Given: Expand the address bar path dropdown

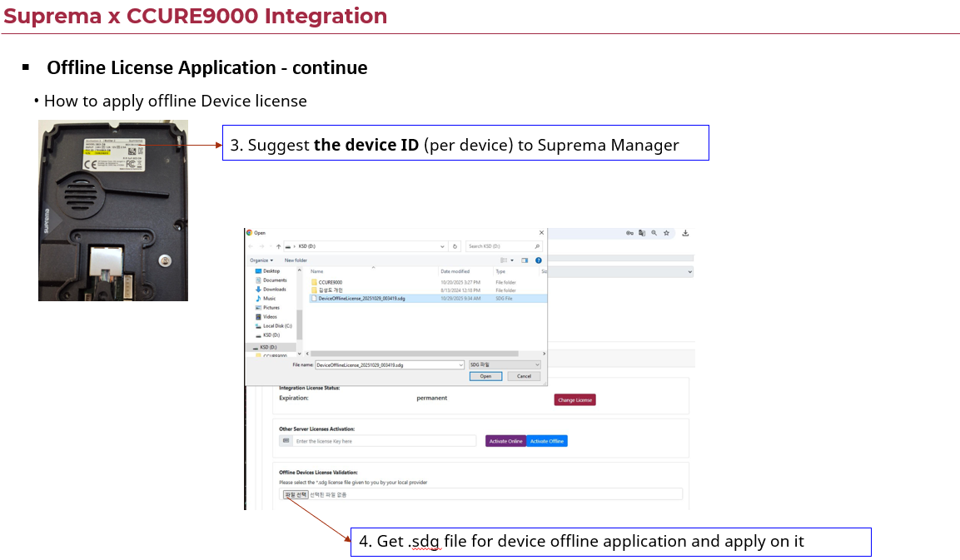Looking at the screenshot, I should 442,246.
